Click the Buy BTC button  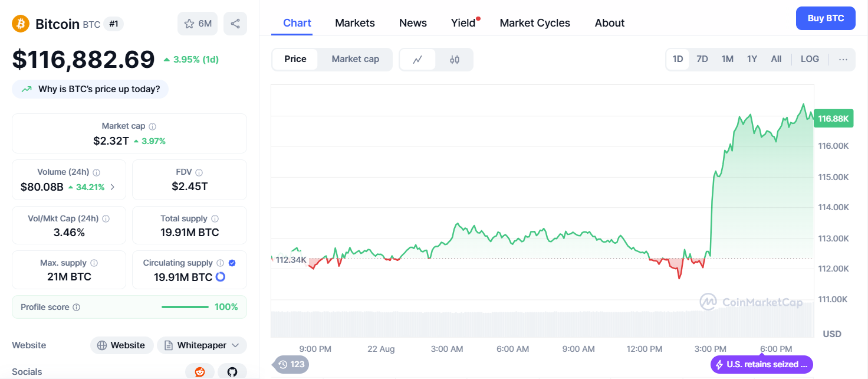click(825, 18)
